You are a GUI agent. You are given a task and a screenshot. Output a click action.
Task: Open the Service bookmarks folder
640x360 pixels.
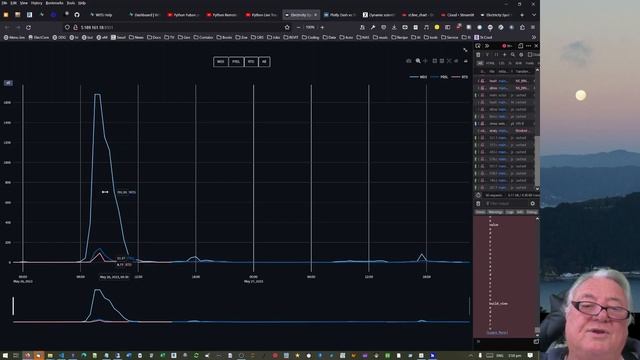[449, 37]
